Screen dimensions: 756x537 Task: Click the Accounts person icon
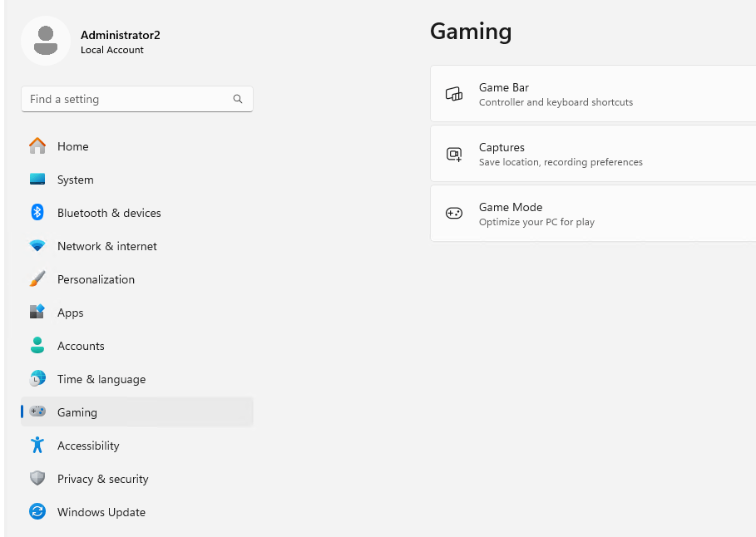click(37, 345)
